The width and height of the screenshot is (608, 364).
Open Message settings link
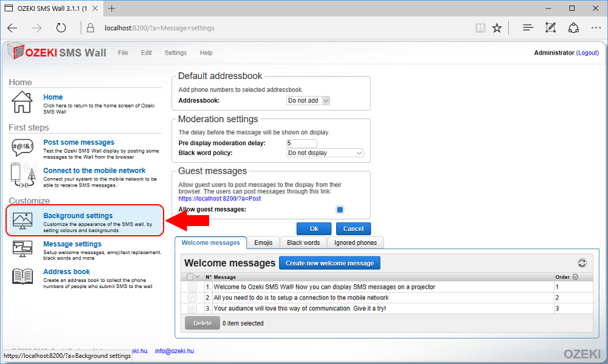pos(72,244)
